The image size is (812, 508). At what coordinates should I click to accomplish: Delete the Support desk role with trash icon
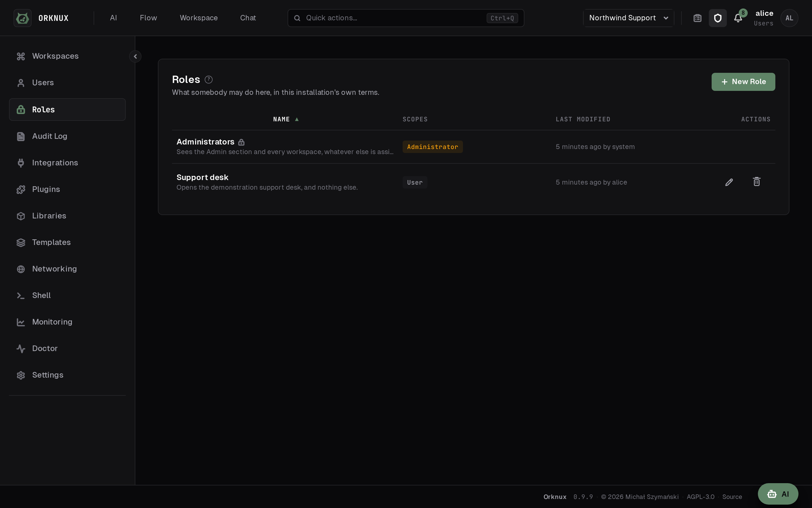click(757, 182)
